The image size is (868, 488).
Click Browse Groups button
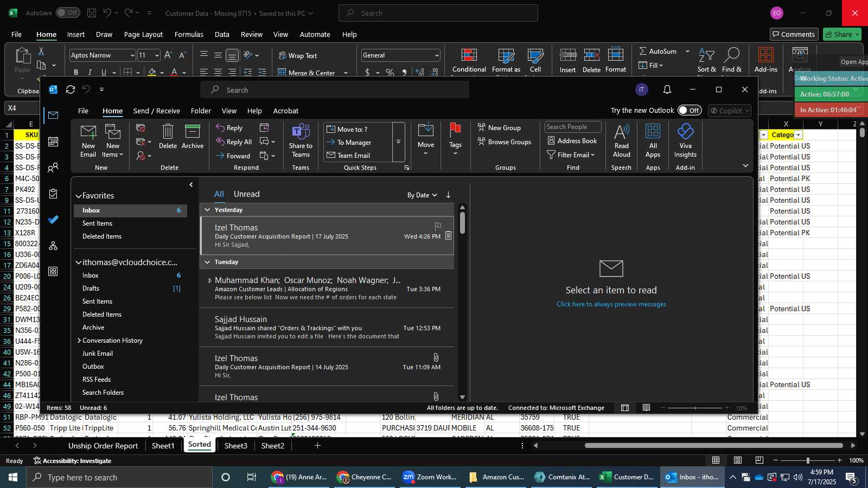[505, 142]
